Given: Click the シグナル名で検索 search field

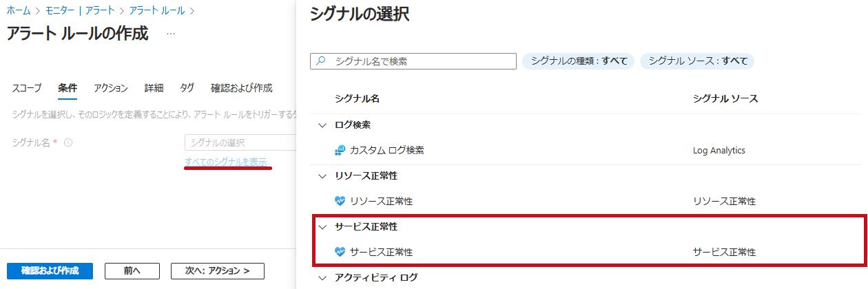Looking at the screenshot, I should (413, 61).
